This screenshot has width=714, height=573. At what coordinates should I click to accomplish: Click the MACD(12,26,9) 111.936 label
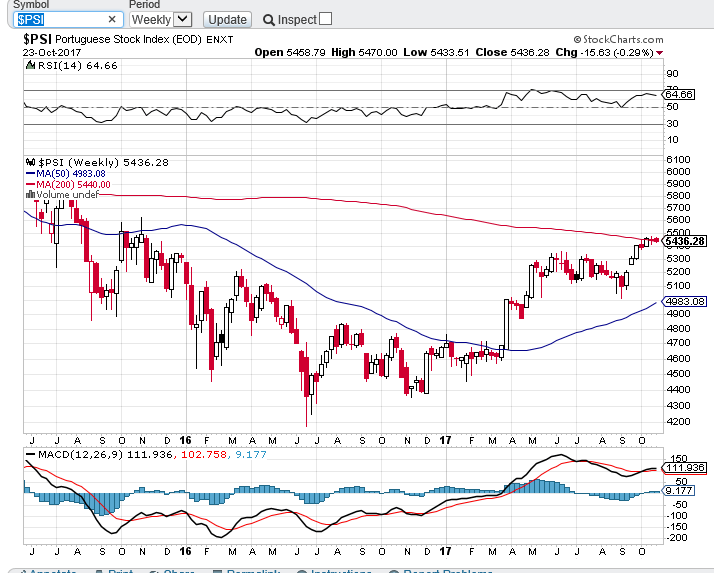tap(106, 455)
